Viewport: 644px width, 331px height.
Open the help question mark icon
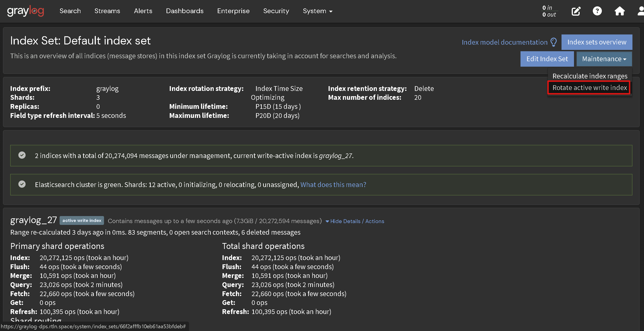(x=597, y=11)
